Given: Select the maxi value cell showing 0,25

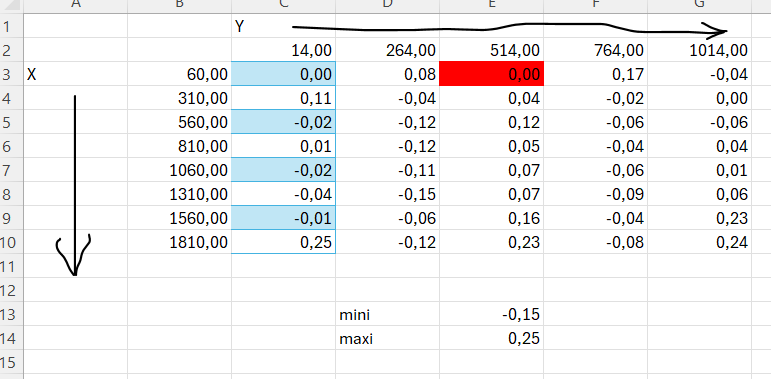Looking at the screenshot, I should pos(491,338).
